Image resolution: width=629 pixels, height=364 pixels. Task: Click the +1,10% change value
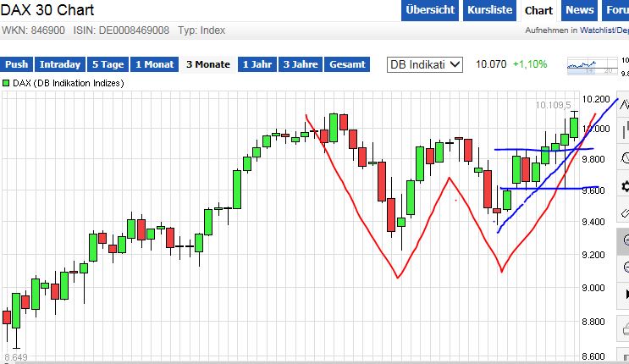click(x=530, y=64)
